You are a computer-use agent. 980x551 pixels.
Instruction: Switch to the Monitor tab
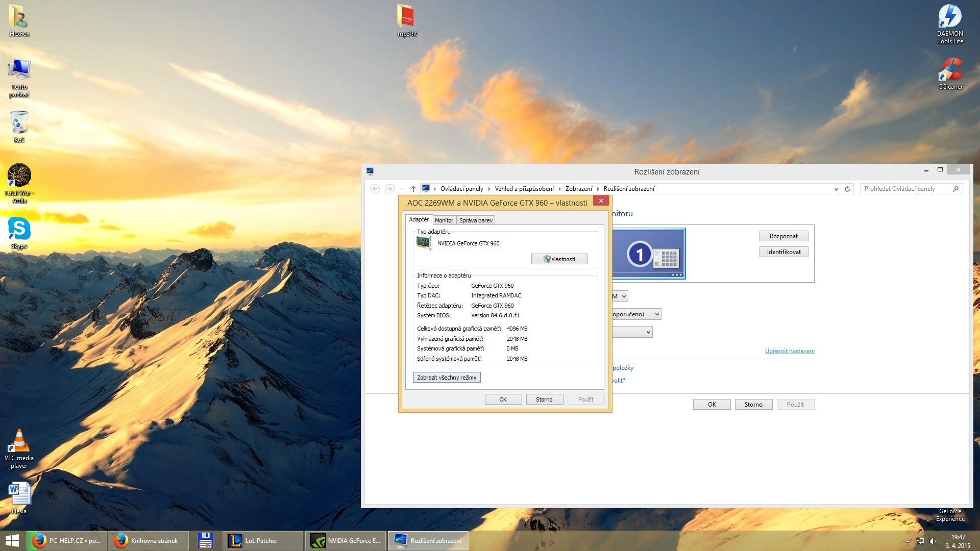point(444,220)
